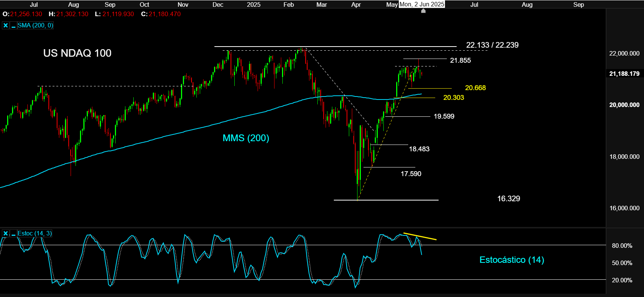This screenshot has width=644, height=297.
Task: Click the High value 21,302.130
Action: pos(72,14)
